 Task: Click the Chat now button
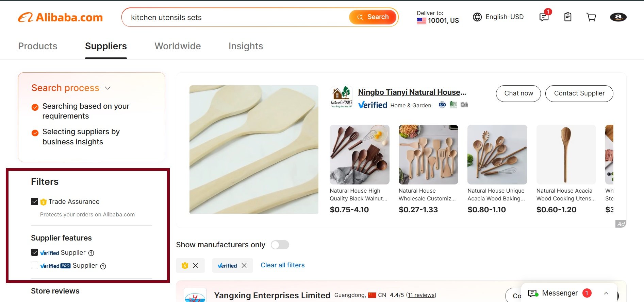518,93
